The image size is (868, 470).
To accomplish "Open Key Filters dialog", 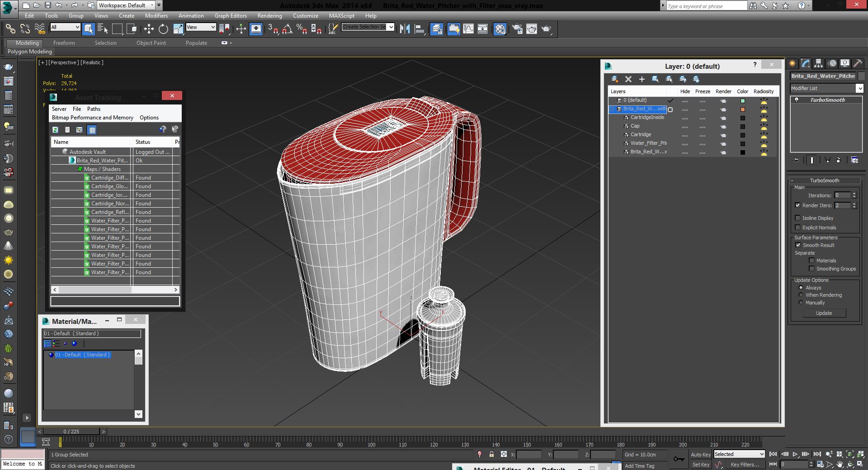I will (x=745, y=465).
